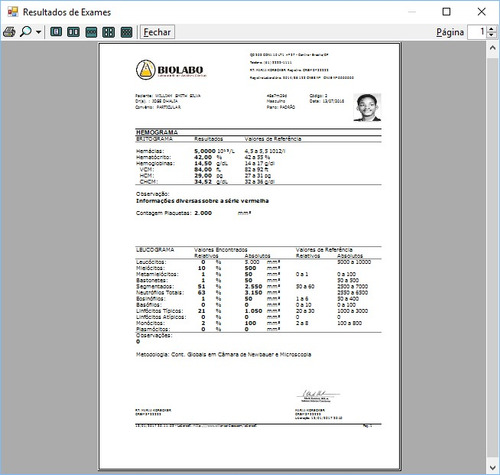Click the magnifier zoom icon
The image size is (500, 475).
pos(25,32)
